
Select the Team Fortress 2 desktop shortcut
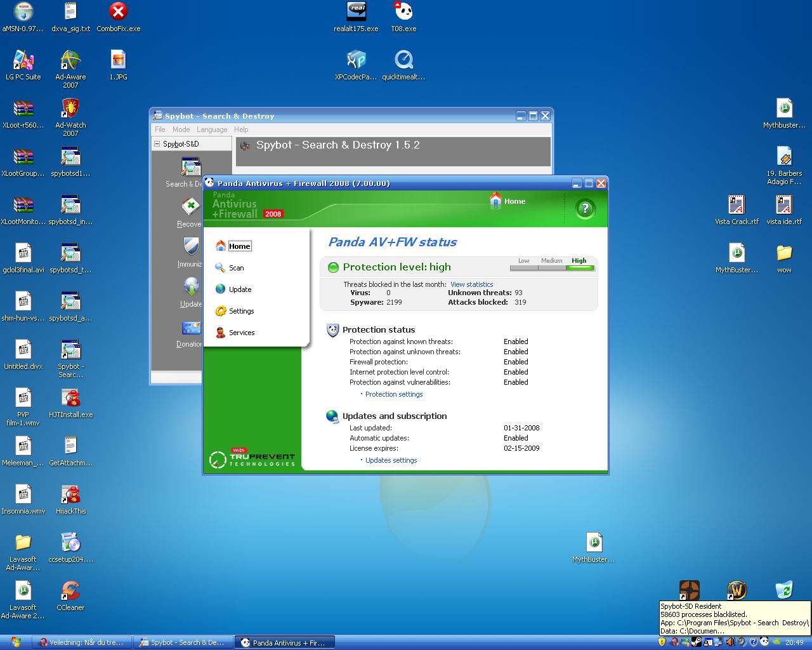[689, 590]
